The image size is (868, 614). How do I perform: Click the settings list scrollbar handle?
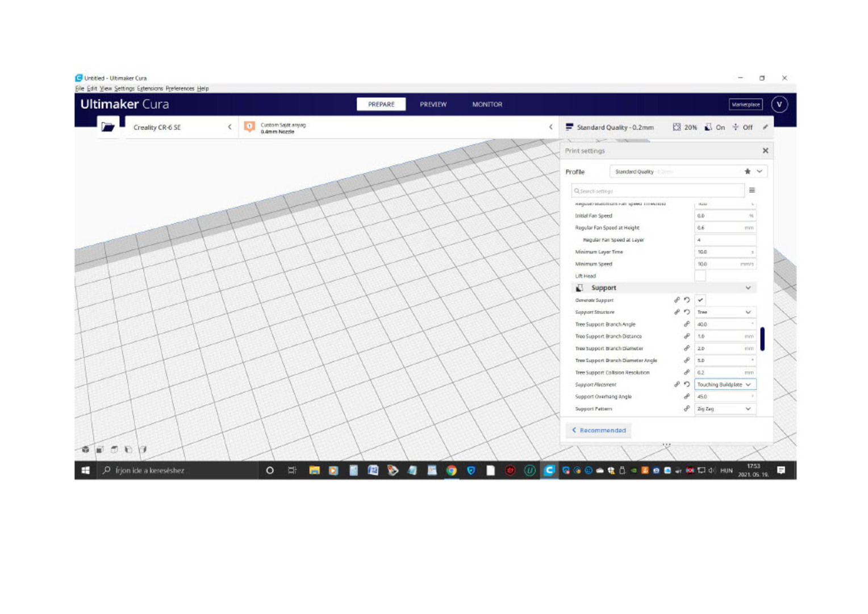pos(762,339)
